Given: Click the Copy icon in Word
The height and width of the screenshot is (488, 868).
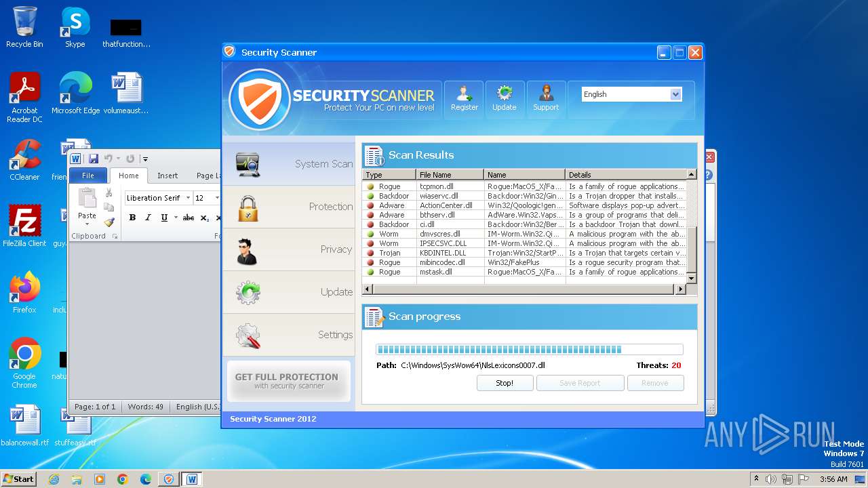Looking at the screenshot, I should (x=108, y=207).
